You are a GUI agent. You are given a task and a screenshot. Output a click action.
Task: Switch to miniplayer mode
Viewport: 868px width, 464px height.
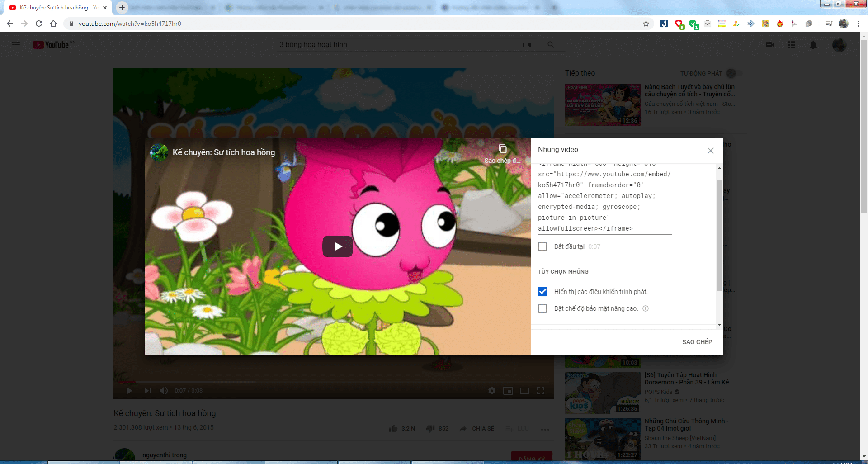click(508, 391)
